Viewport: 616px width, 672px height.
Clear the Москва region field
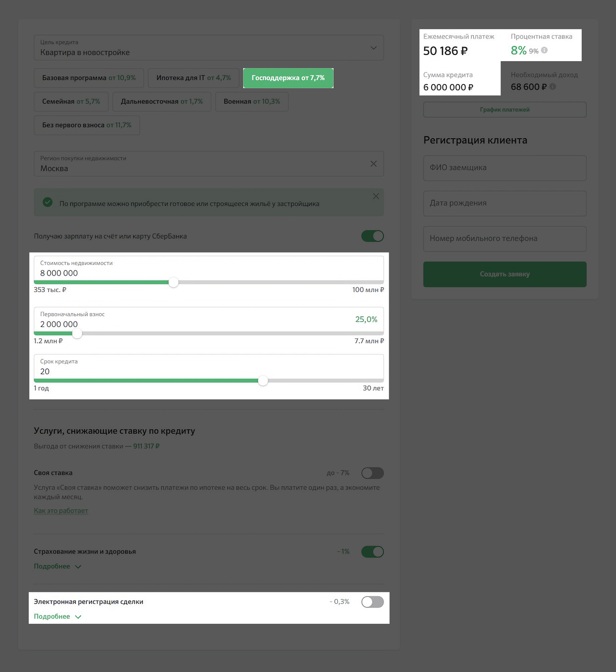pos(373,164)
